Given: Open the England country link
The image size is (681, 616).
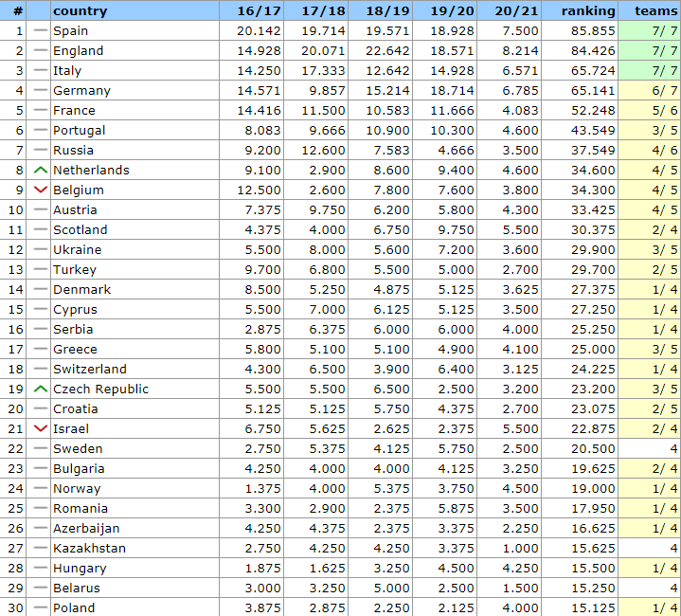Looking at the screenshot, I should 79,51.
